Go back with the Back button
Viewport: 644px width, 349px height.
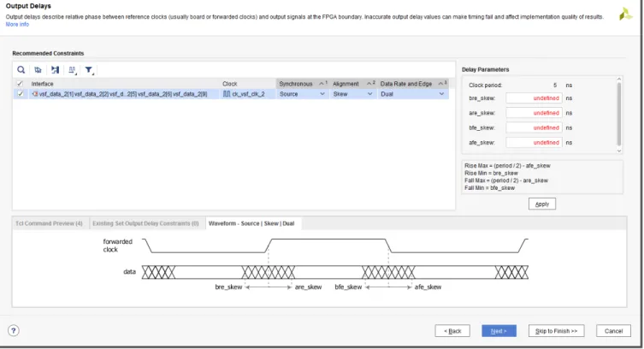click(452, 331)
